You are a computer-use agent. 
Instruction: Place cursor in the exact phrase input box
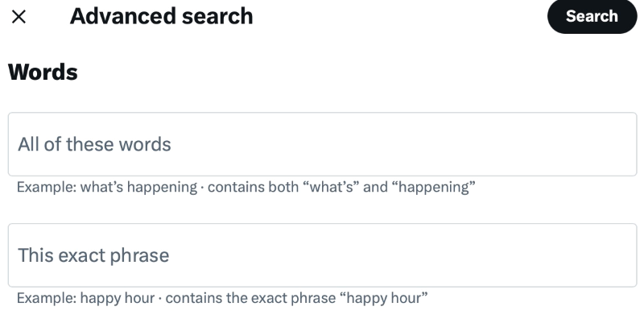click(322, 255)
